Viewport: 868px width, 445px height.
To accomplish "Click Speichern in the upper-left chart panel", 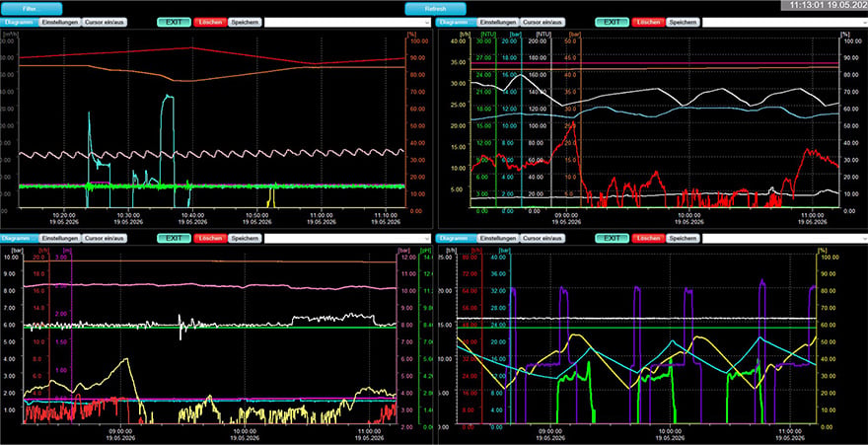I will [244, 22].
